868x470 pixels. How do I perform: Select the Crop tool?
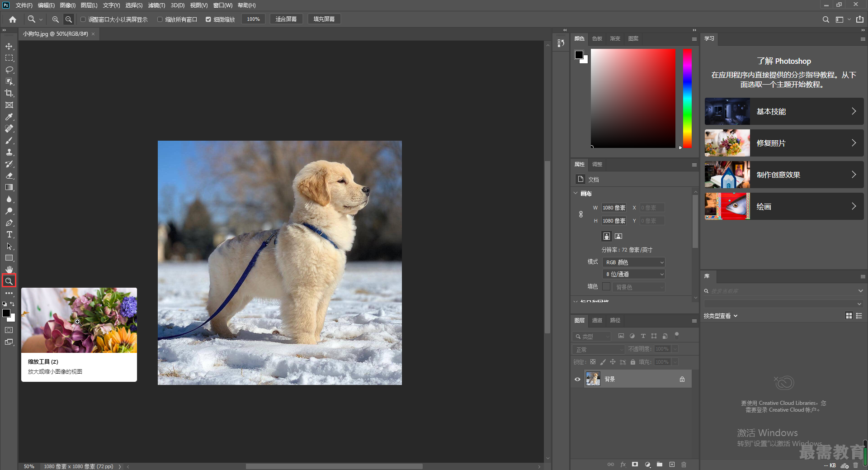point(9,93)
